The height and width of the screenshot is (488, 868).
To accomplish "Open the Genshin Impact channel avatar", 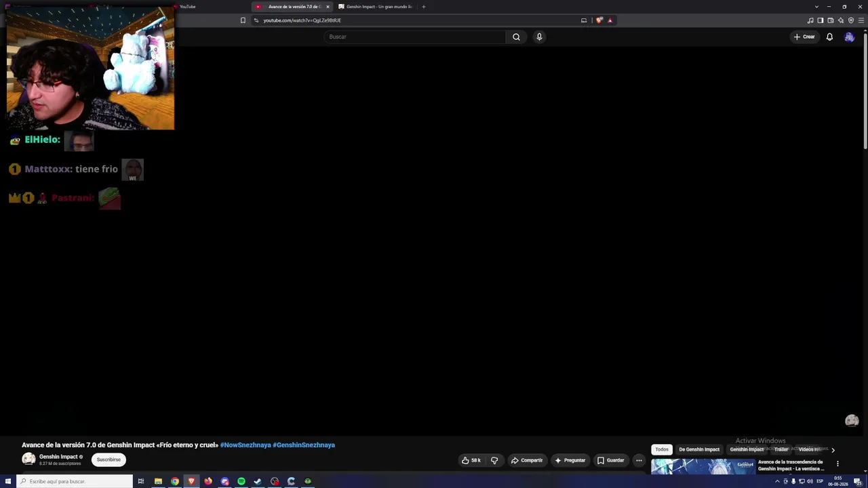I will 28,459.
